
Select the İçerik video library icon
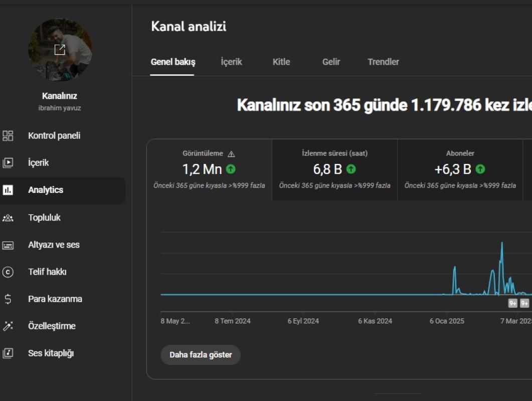8,163
